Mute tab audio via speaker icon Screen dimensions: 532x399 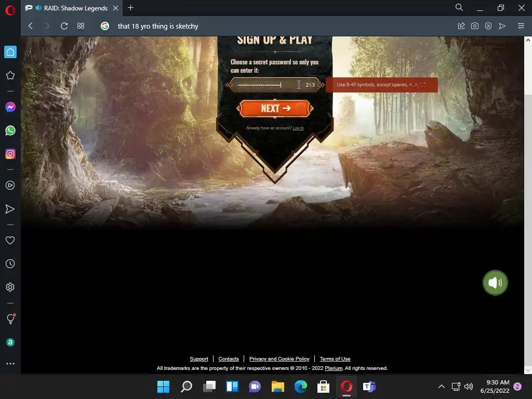[38, 7]
